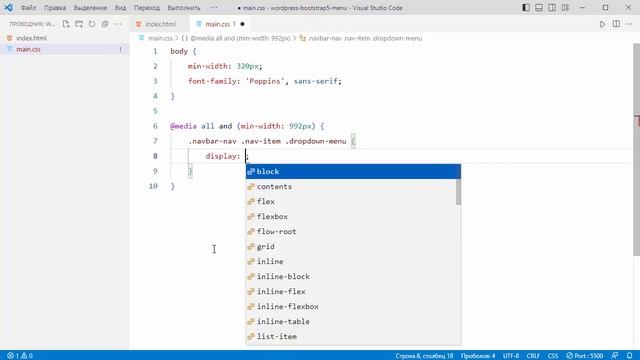Close main.css tab via unsaved dot

[x=242, y=24]
